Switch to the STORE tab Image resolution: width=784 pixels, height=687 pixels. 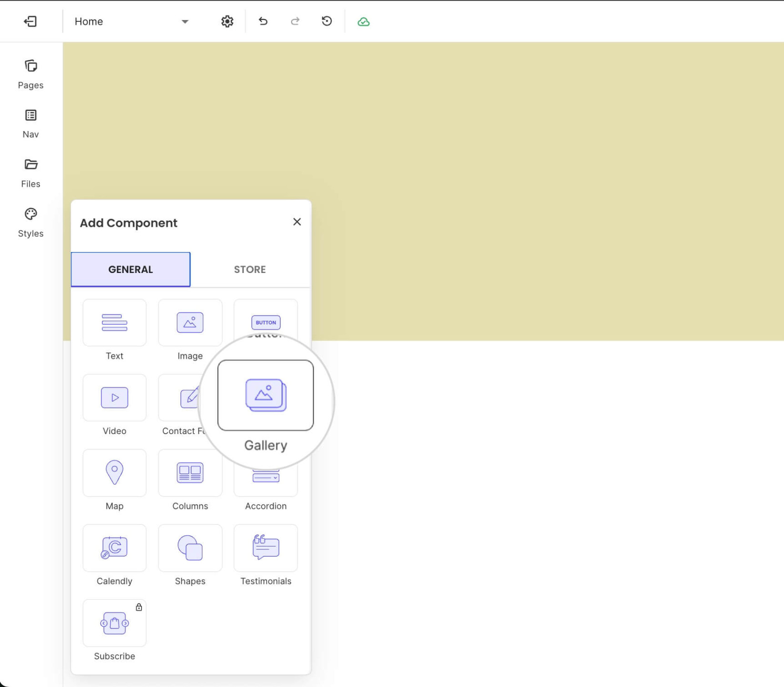[x=250, y=270]
